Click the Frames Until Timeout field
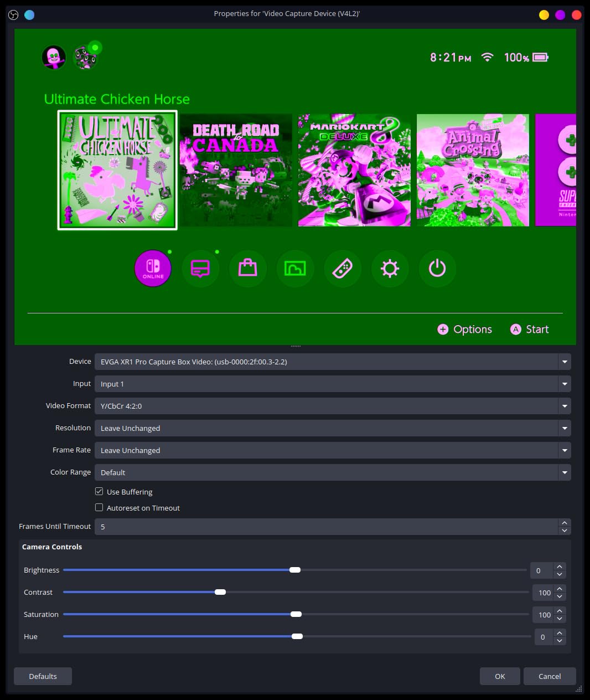 coord(327,527)
